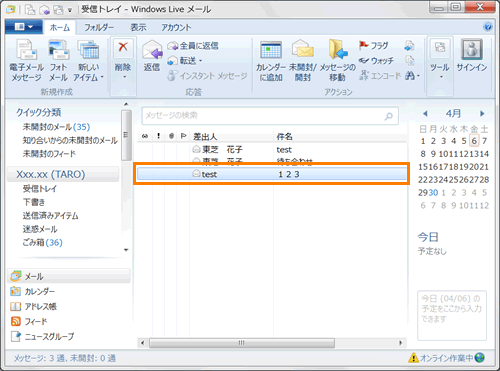Go to next month in calendar

point(482,114)
